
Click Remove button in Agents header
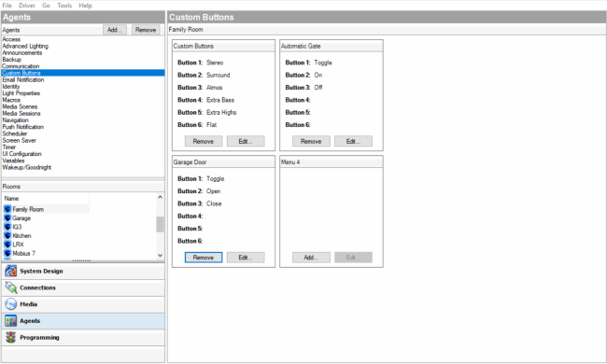pos(146,30)
